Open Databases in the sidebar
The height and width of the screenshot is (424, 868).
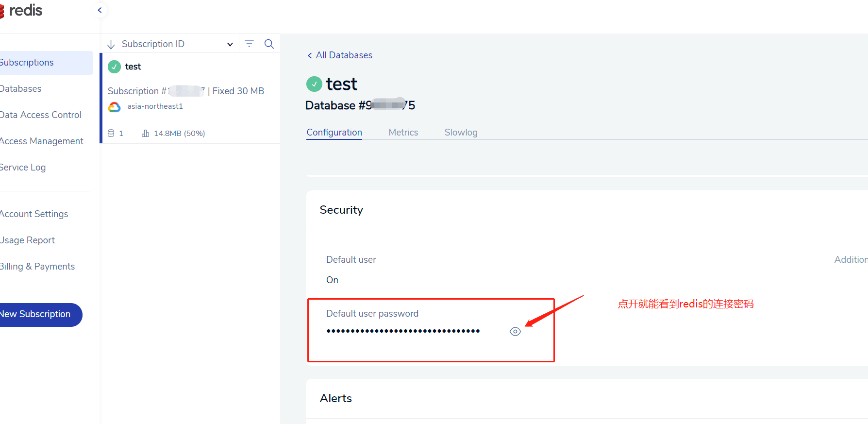coord(21,89)
